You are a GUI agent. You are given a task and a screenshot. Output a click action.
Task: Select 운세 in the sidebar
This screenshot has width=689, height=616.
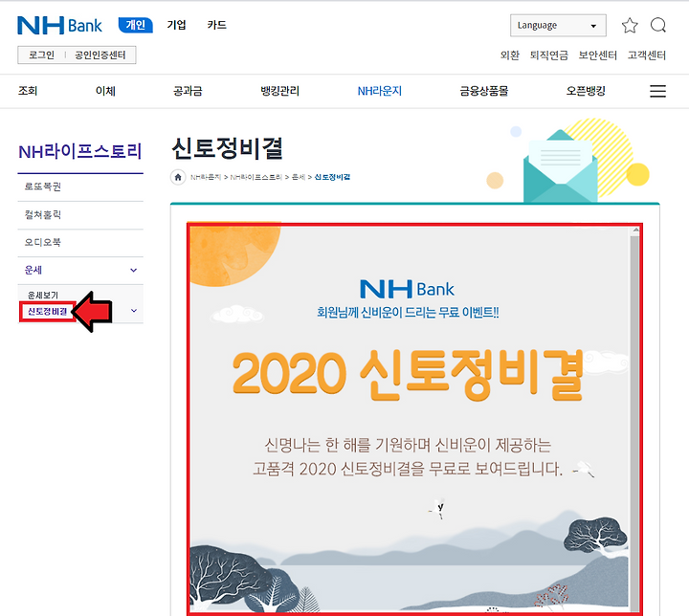(33, 270)
